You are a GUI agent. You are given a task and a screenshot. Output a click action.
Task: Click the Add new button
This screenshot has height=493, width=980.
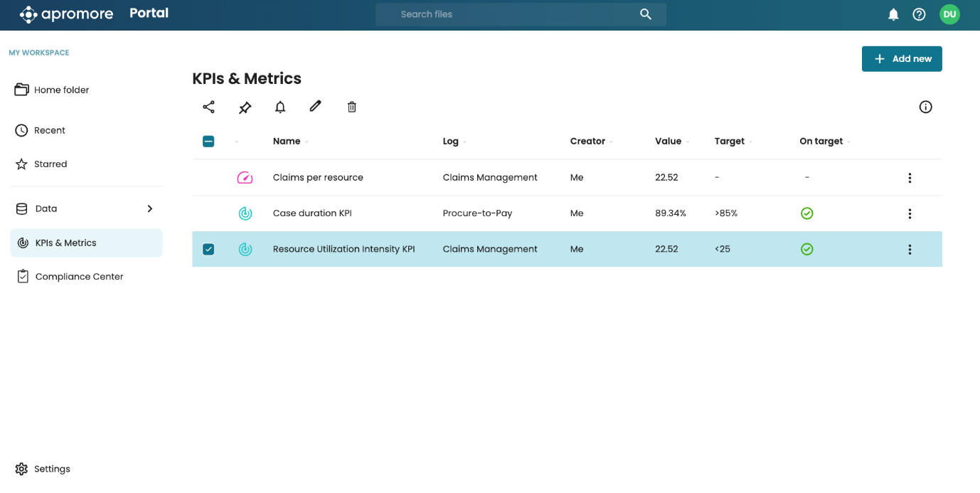tap(901, 59)
